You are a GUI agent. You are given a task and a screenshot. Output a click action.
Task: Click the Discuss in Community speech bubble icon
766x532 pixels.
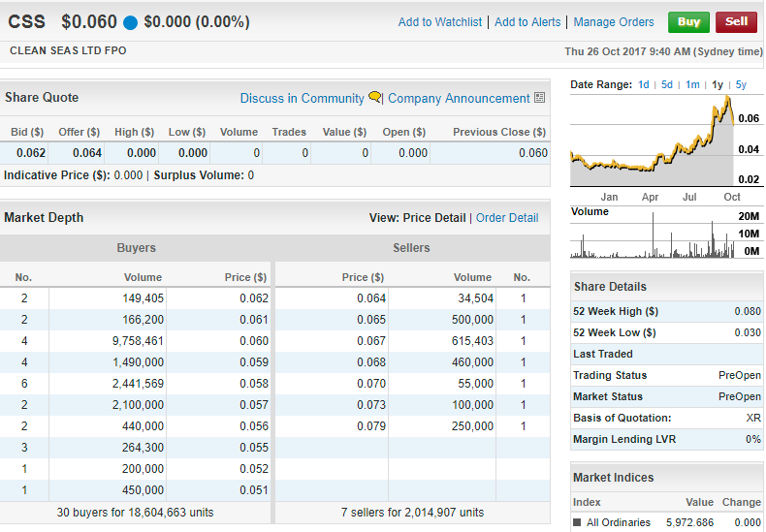pos(374,97)
